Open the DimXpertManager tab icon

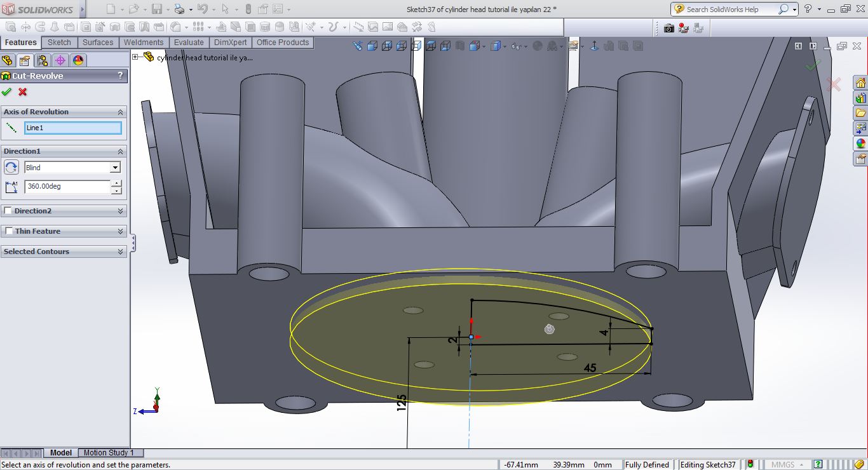click(x=60, y=60)
